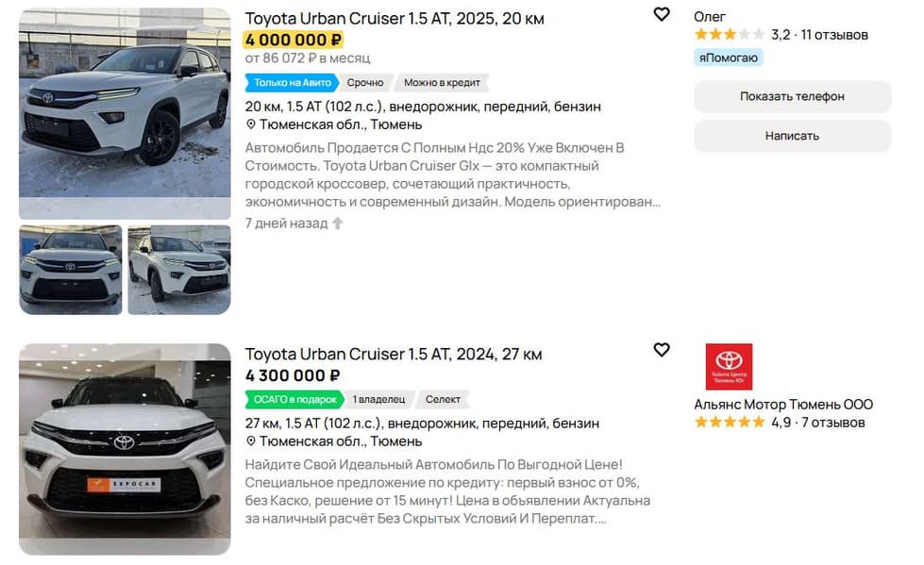Screen dimensions: 924x565
Task: Click the Альянс Мотор Toyota dealer logo
Action: (729, 367)
